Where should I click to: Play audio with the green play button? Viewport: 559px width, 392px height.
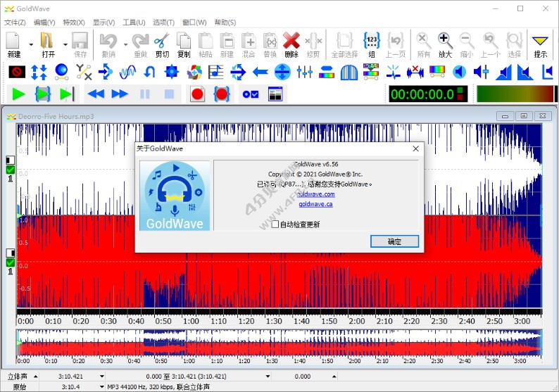click(x=18, y=94)
